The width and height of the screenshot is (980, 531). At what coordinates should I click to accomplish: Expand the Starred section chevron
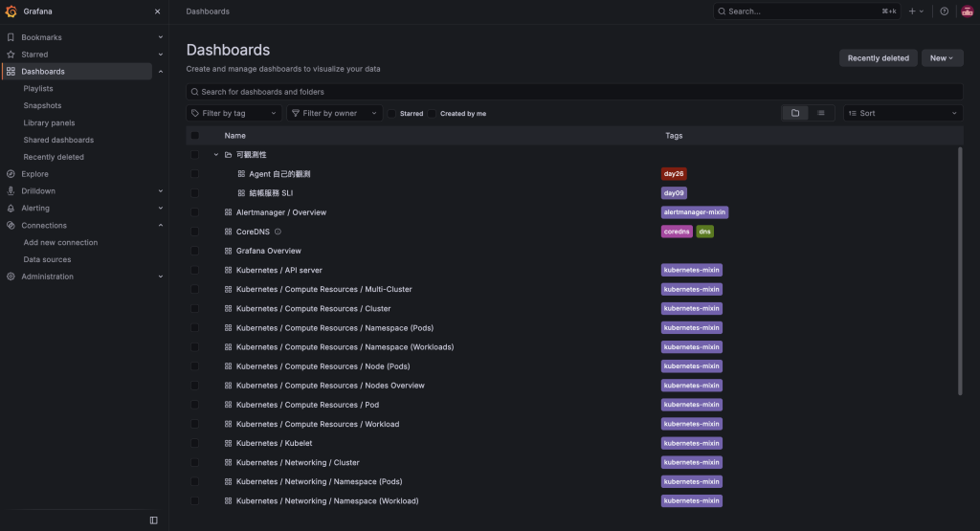pyautogui.click(x=161, y=55)
